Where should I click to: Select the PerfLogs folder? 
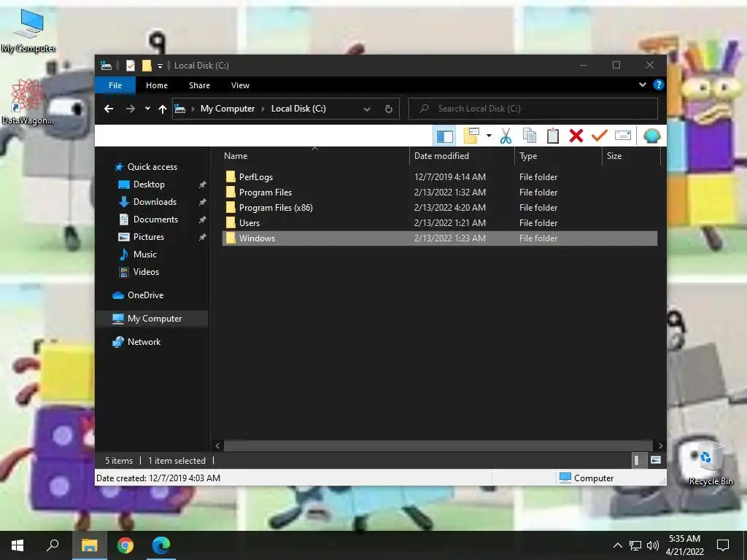tap(440, 176)
